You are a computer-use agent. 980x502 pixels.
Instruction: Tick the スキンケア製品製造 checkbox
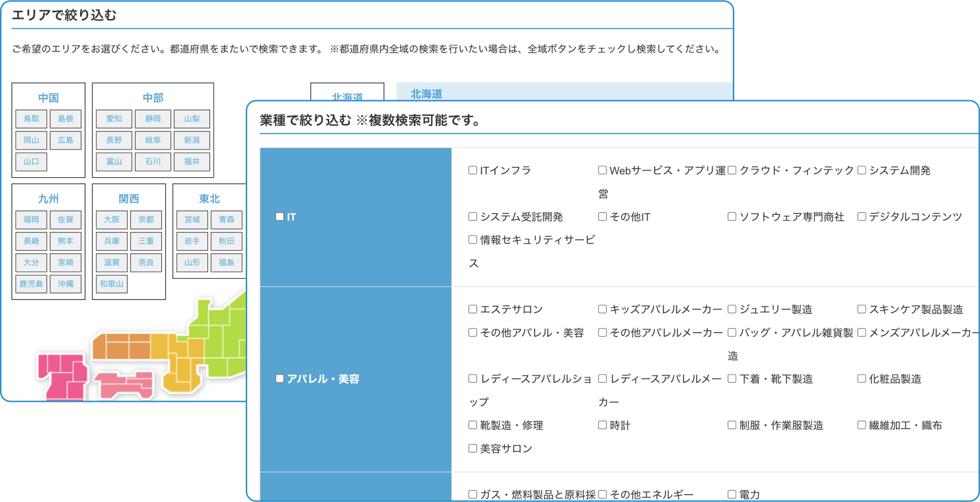coord(862,309)
